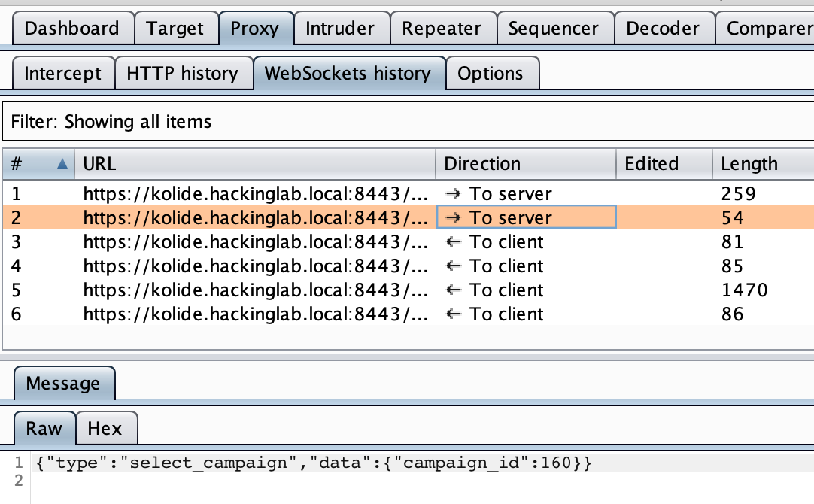This screenshot has height=504, width=814.
Task: Open the Dashboard tab
Action: 72,29
